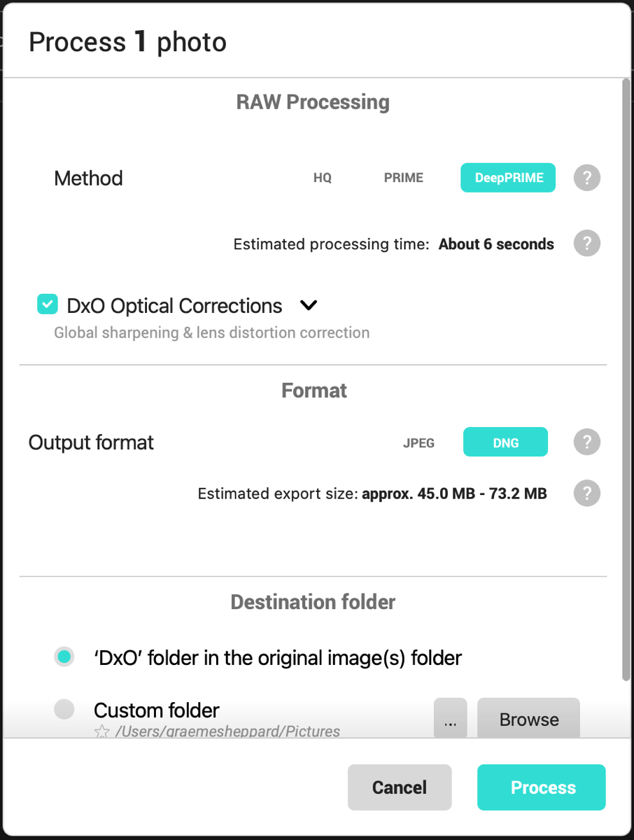Viewport: 634px width, 840px height.
Task: Choose the PRIME processing method
Action: pyautogui.click(x=404, y=178)
